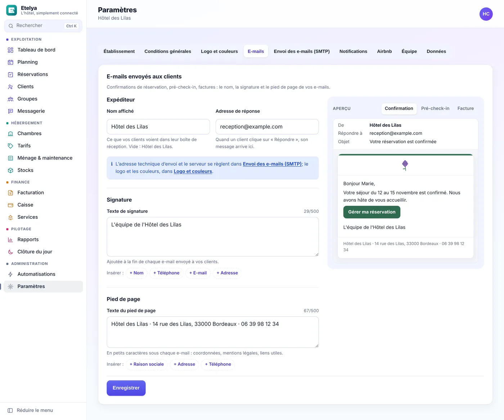504x420 pixels.
Task: Follow the Logo et couleurs inline link
Action: pos(193,171)
